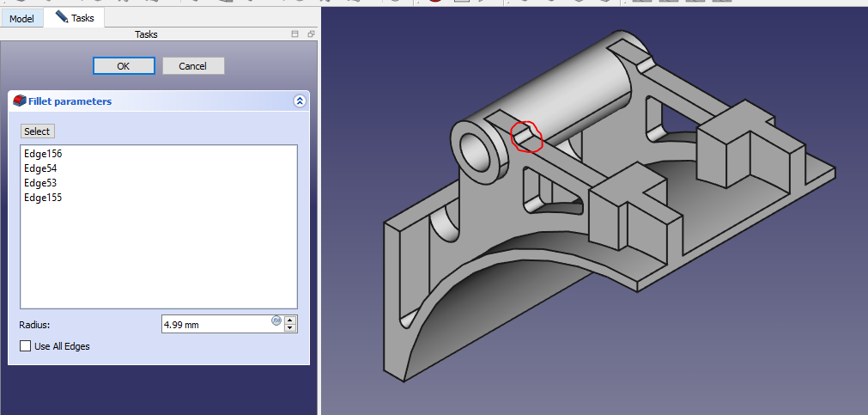Image resolution: width=868 pixels, height=415 pixels.
Task: Increase radius with the up arrow
Action: click(x=290, y=320)
